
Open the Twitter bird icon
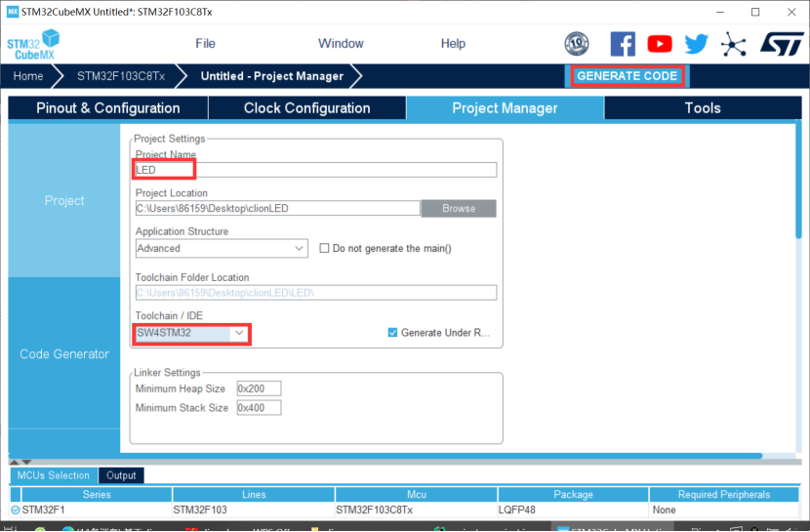coord(697,44)
